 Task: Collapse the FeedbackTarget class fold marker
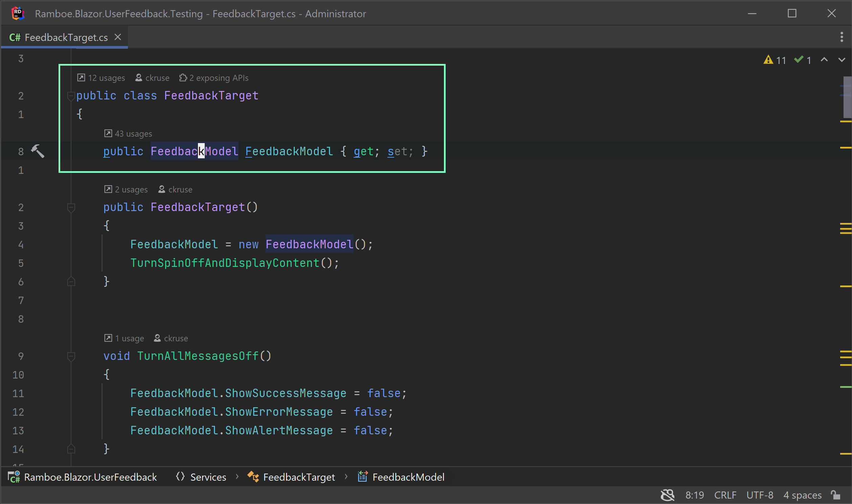point(71,96)
